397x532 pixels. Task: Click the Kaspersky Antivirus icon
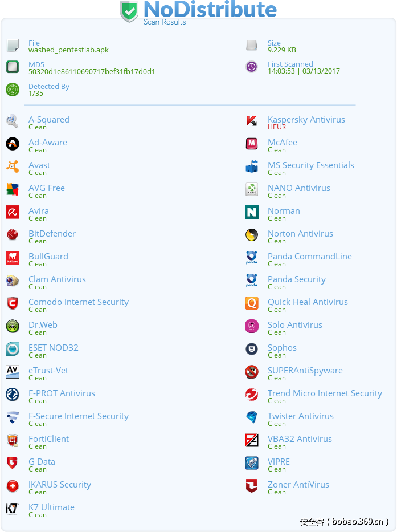(252, 121)
